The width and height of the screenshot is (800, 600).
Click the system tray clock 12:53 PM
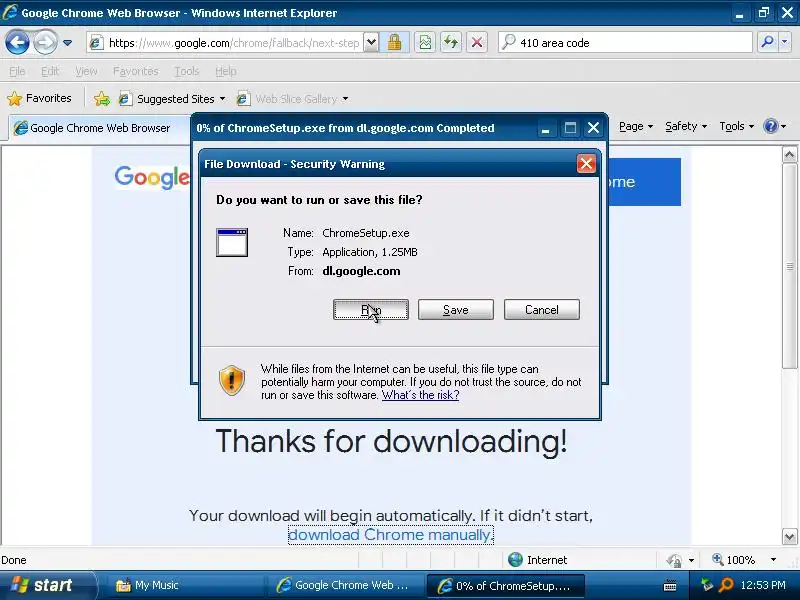click(763, 585)
